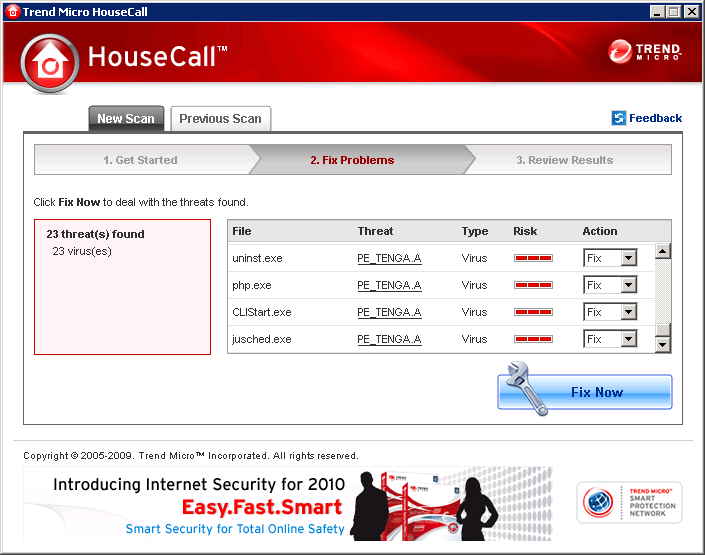Click the Trend Micro logo in header
Viewport: 705px width, 555px height.
pyautogui.click(x=645, y=52)
